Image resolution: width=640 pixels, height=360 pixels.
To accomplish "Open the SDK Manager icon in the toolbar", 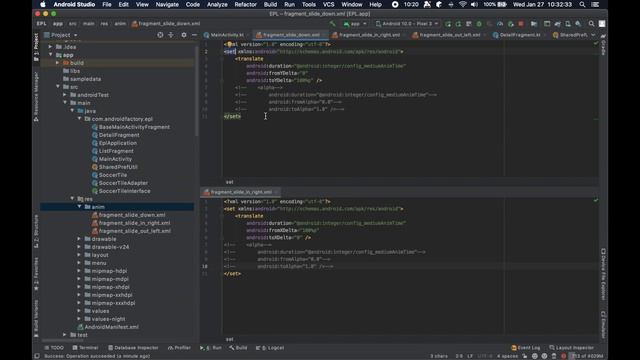I will 578,24.
